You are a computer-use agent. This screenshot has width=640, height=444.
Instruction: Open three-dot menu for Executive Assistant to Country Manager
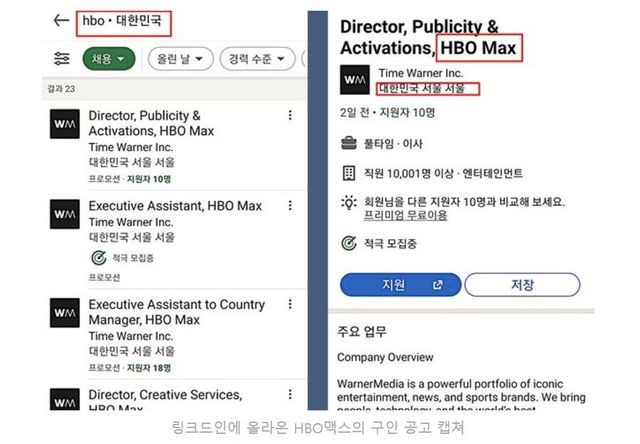click(x=291, y=305)
